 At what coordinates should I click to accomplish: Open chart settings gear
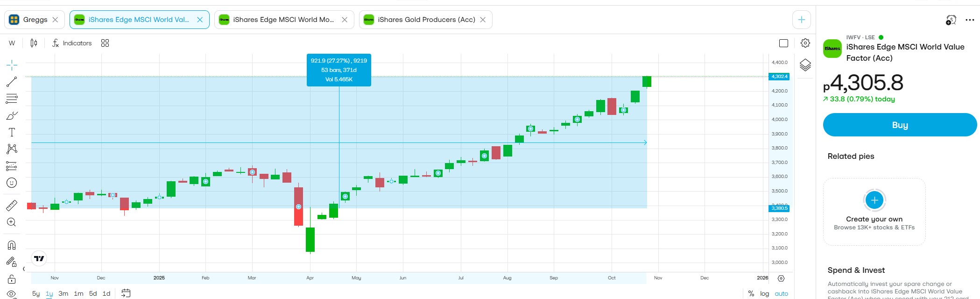[x=805, y=43]
